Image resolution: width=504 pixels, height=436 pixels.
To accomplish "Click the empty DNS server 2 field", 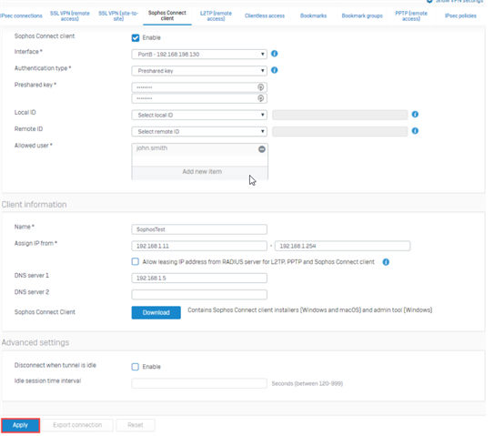I will point(199,295).
